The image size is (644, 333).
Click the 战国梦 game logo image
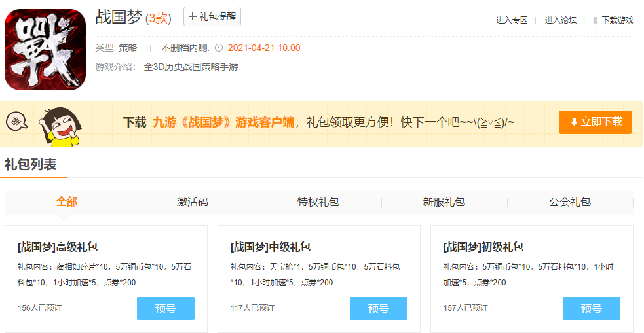(x=45, y=50)
